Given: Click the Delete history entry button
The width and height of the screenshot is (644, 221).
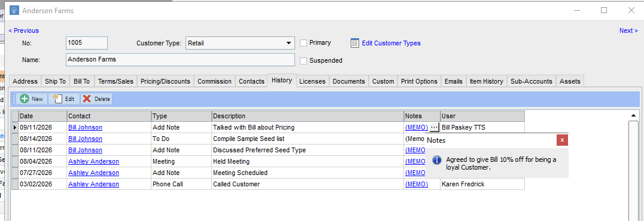Looking at the screenshot, I should [x=96, y=99].
